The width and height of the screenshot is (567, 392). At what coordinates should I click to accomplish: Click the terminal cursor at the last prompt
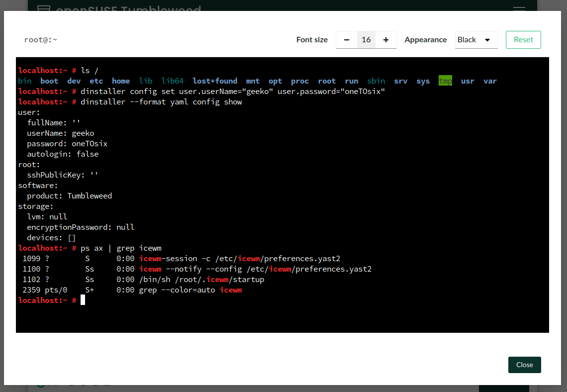[83, 300]
